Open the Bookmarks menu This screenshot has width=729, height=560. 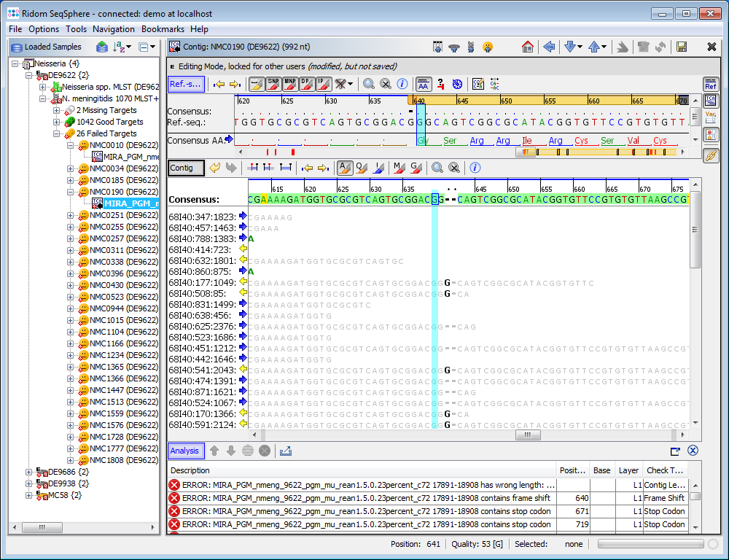pos(163,29)
